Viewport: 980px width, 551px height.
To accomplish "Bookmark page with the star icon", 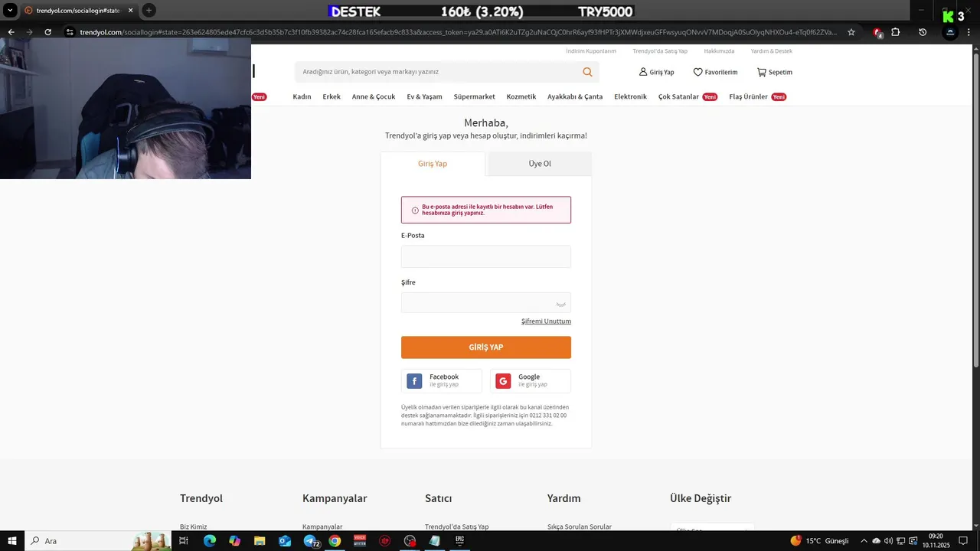I will tap(851, 32).
